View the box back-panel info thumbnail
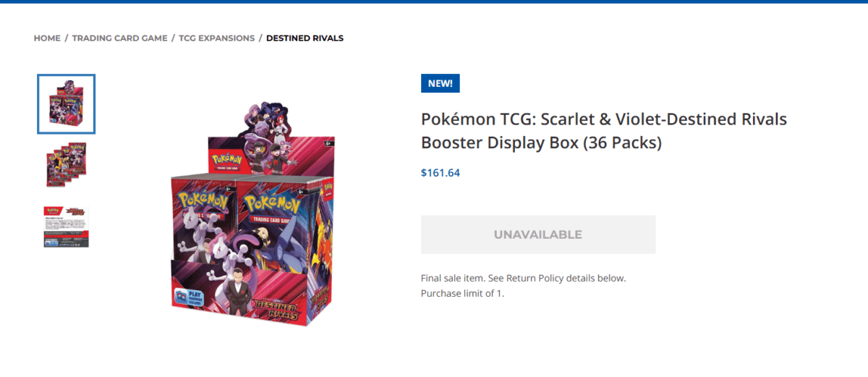 [x=67, y=226]
